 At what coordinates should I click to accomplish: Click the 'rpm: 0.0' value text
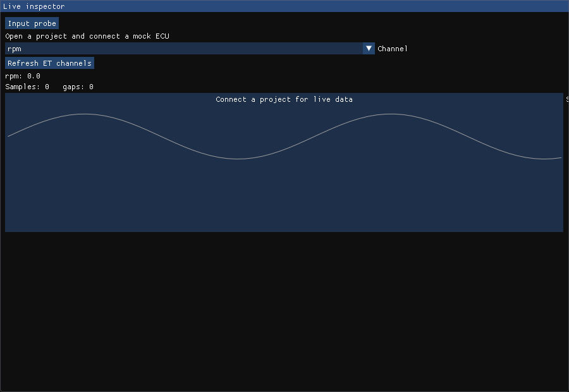pos(23,76)
